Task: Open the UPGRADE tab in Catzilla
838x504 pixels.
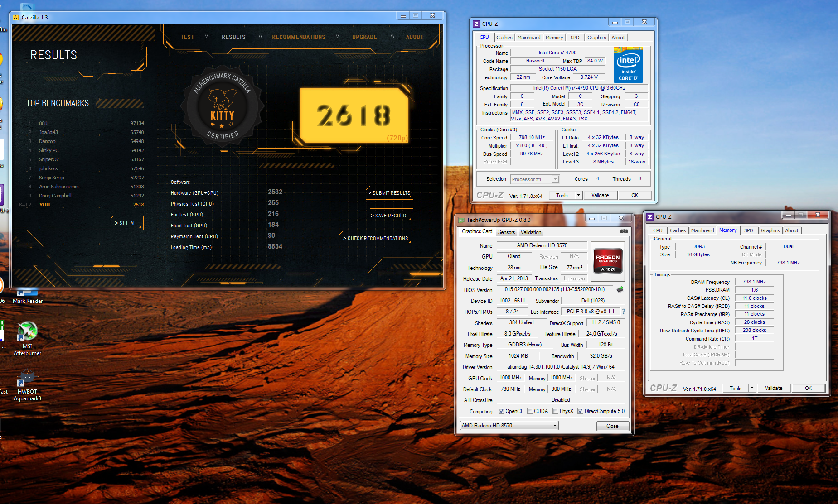Action: (x=364, y=37)
